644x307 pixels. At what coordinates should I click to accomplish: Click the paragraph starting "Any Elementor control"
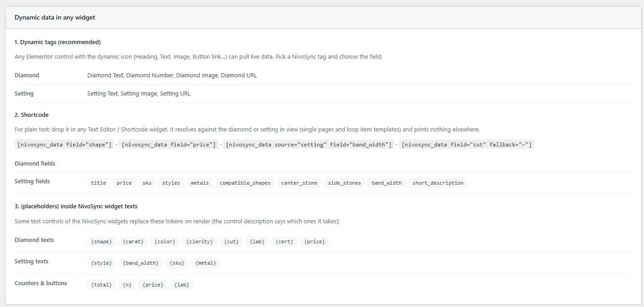point(199,57)
